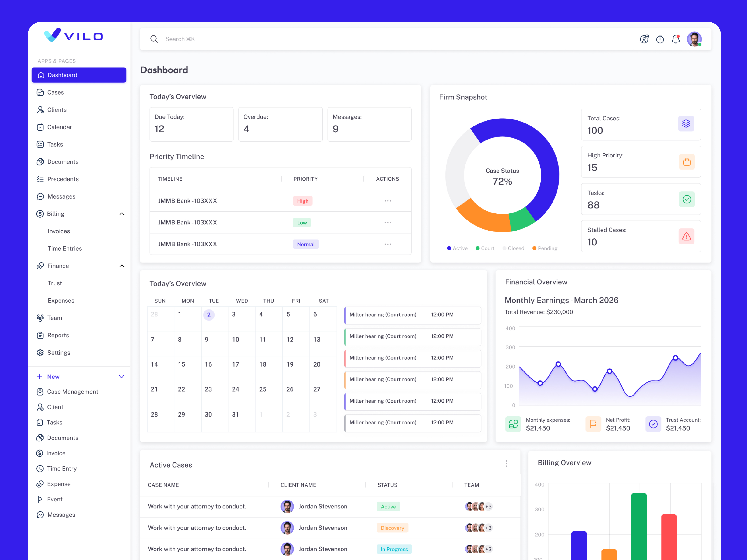The height and width of the screenshot is (560, 747).
Task: Click the tall green bar in Billing Overview
Action: click(x=639, y=526)
